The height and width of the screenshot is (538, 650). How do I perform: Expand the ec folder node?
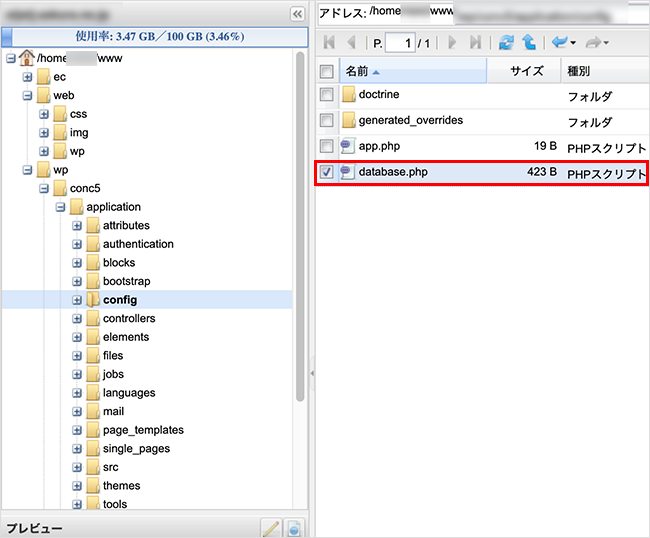[28, 77]
